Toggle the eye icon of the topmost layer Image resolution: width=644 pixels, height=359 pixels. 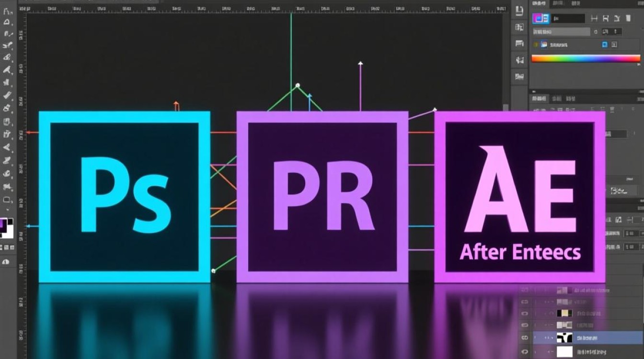click(x=525, y=290)
